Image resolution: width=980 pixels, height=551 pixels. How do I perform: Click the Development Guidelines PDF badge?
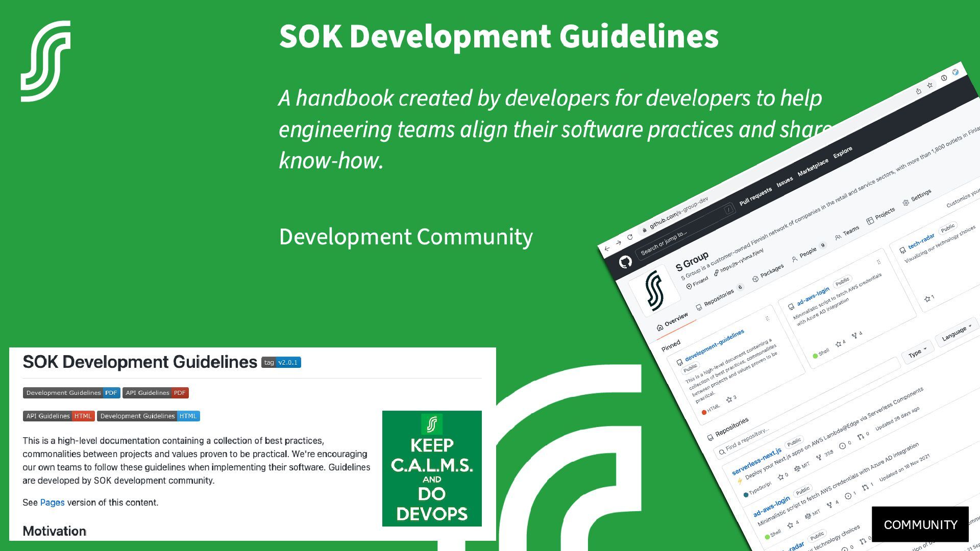click(x=71, y=393)
